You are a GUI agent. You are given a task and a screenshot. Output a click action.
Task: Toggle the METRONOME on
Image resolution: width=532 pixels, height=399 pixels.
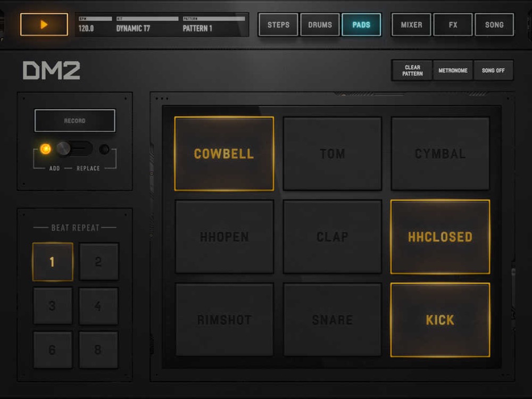pos(453,70)
